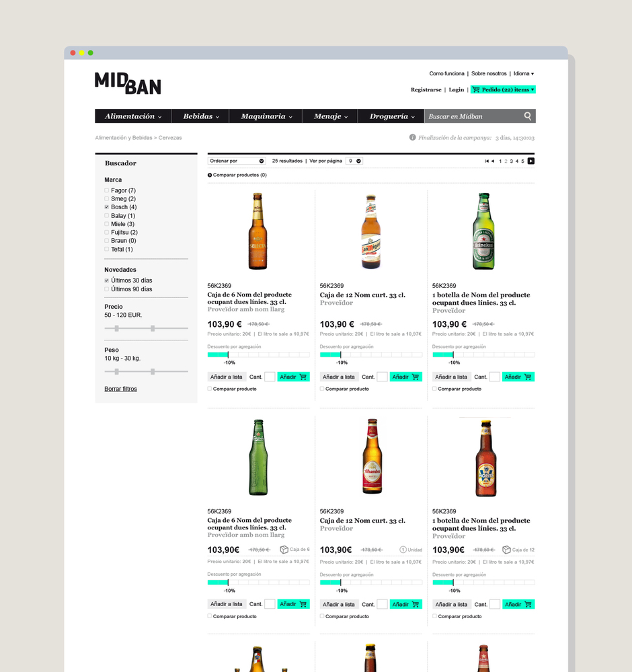Check the Miele (3) brand filter

[107, 224]
